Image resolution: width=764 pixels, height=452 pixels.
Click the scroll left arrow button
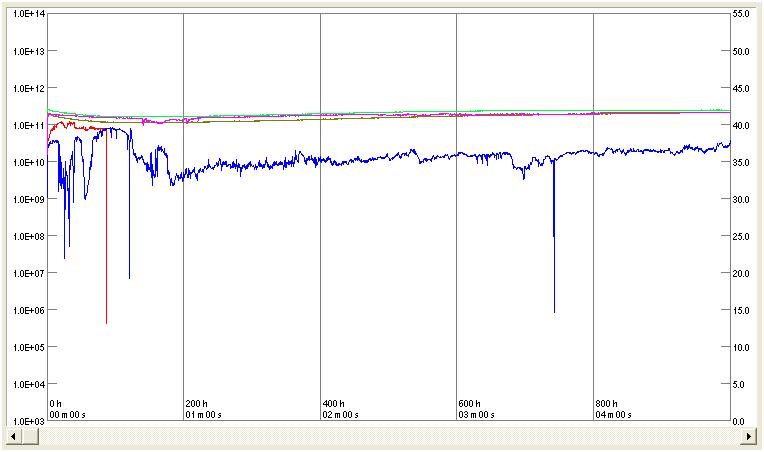click(x=14, y=436)
